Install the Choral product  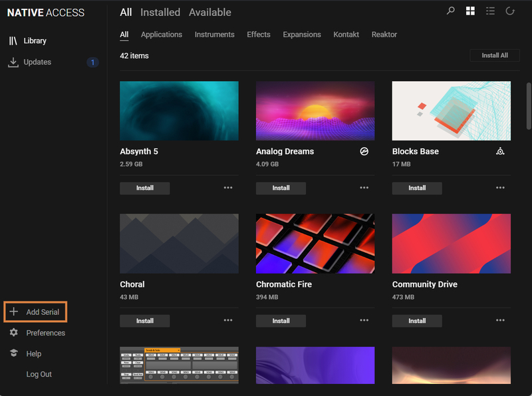(x=145, y=321)
